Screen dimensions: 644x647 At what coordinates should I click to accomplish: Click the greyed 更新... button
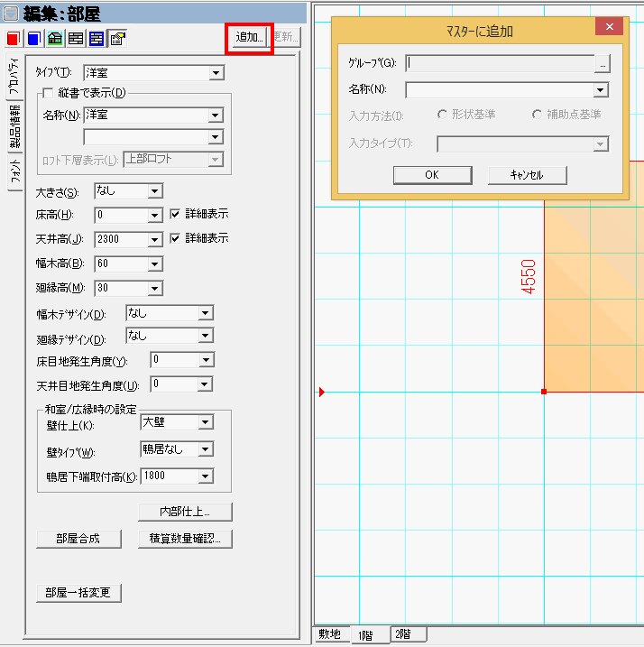(x=286, y=38)
